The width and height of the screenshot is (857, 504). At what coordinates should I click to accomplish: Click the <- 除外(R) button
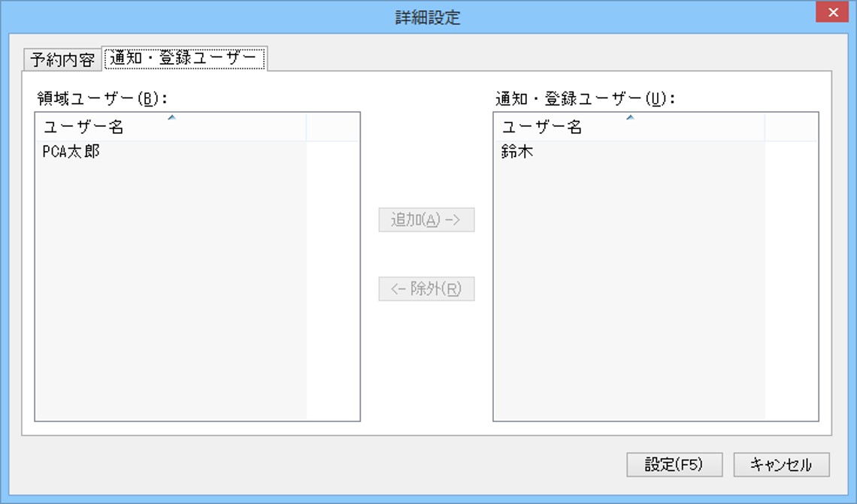(426, 288)
